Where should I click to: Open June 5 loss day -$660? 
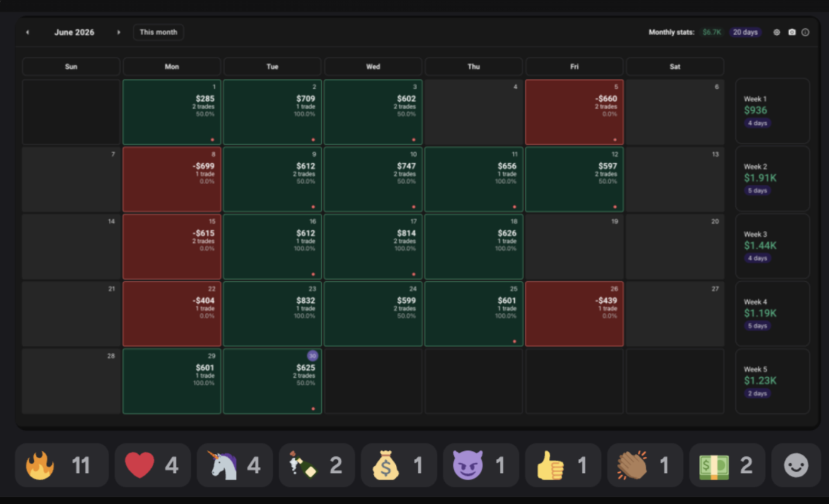[x=574, y=112]
